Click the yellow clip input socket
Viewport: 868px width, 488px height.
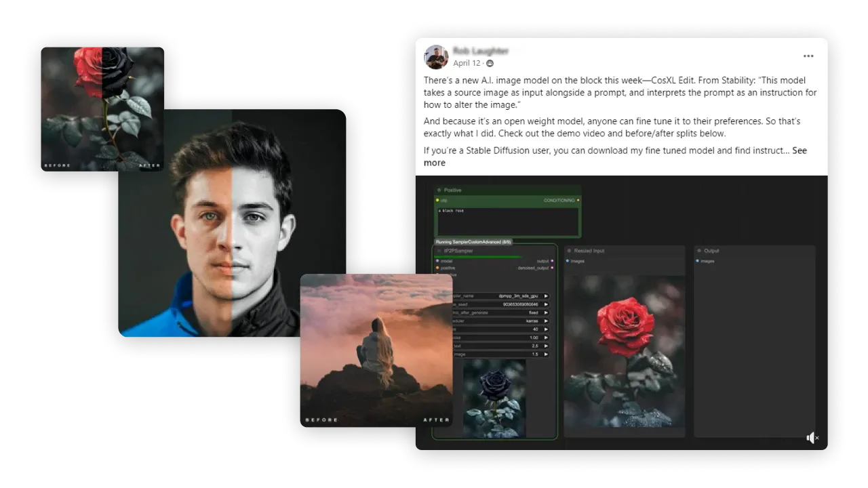pyautogui.click(x=437, y=201)
